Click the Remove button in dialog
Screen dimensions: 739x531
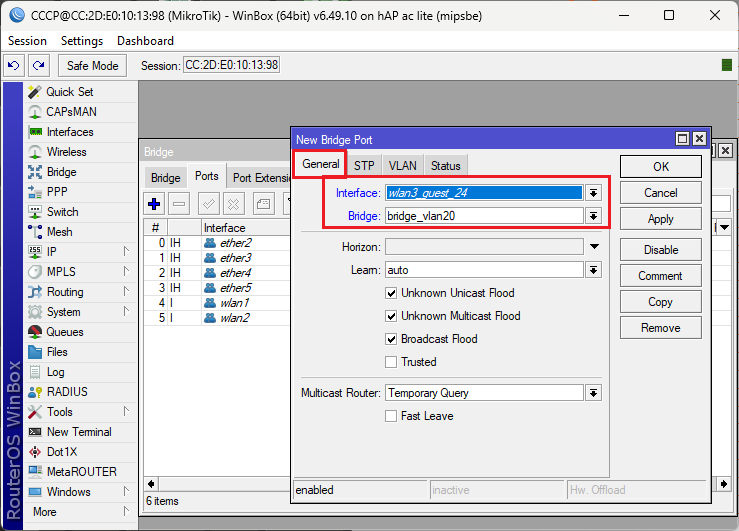pyautogui.click(x=660, y=328)
